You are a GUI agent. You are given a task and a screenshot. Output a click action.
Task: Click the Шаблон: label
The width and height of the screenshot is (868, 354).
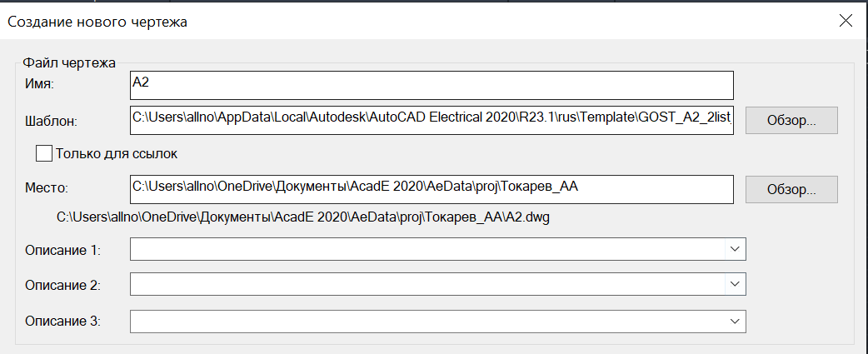(x=51, y=121)
